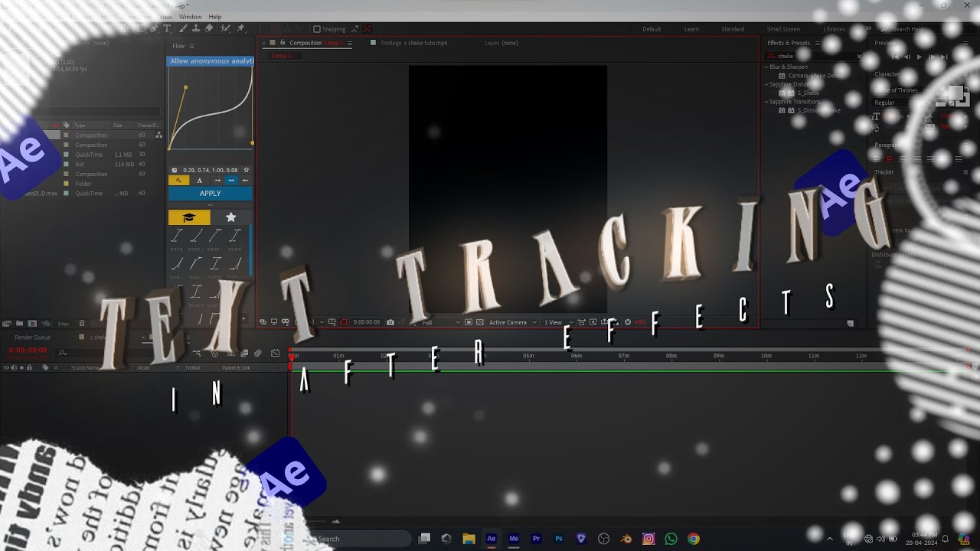
Task: Open OBS Studio from the taskbar
Action: coord(603,539)
